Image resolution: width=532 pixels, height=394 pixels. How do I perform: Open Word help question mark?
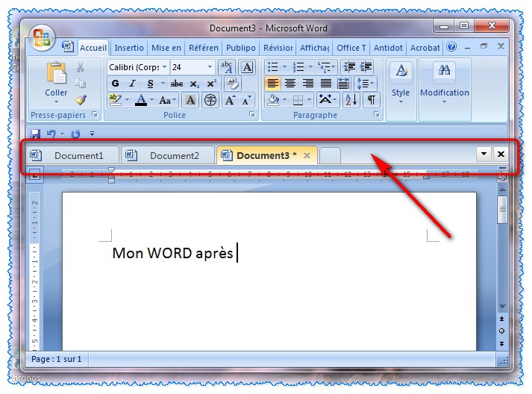point(451,47)
